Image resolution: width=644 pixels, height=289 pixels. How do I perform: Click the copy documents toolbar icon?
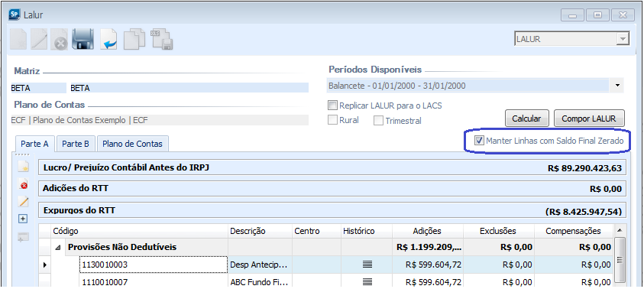coord(134,39)
